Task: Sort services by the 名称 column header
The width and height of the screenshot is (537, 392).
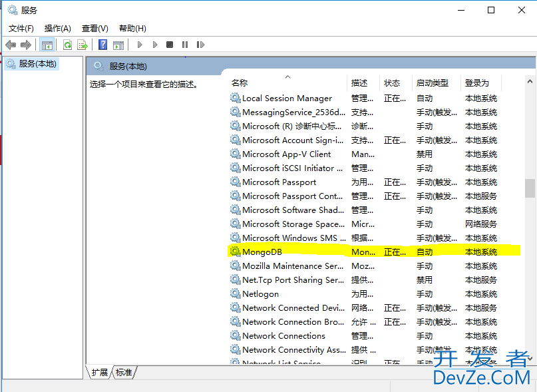Action: (240, 83)
